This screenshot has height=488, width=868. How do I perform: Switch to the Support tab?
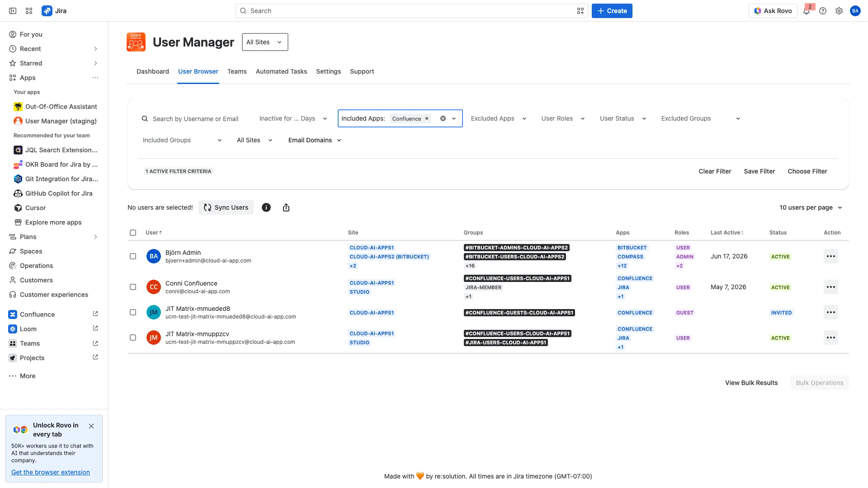point(362,71)
